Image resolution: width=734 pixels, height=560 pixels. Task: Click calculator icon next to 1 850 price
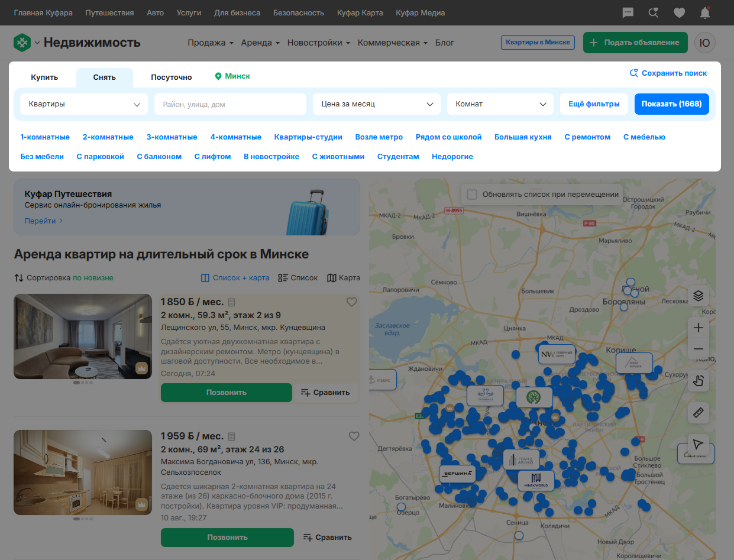(x=232, y=302)
